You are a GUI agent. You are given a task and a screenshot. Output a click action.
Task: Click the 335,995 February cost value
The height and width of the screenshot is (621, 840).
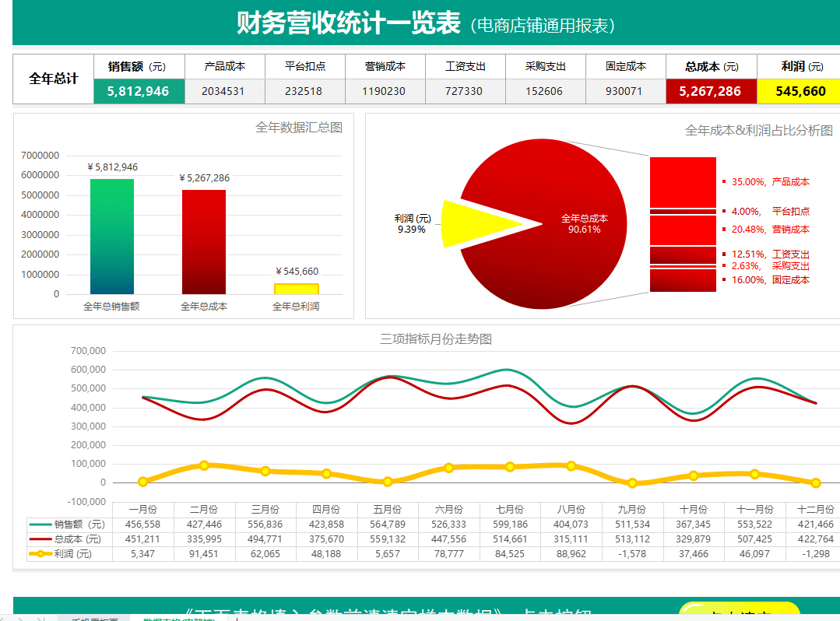pyautogui.click(x=204, y=539)
